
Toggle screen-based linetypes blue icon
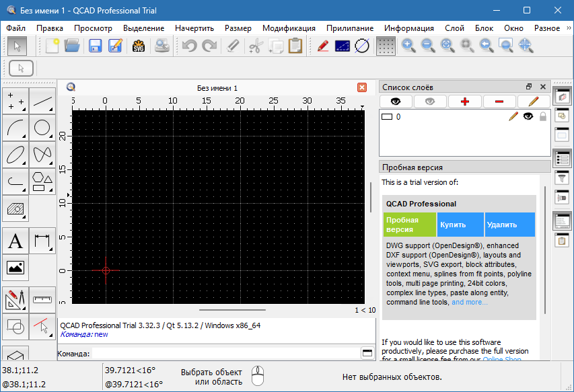343,46
